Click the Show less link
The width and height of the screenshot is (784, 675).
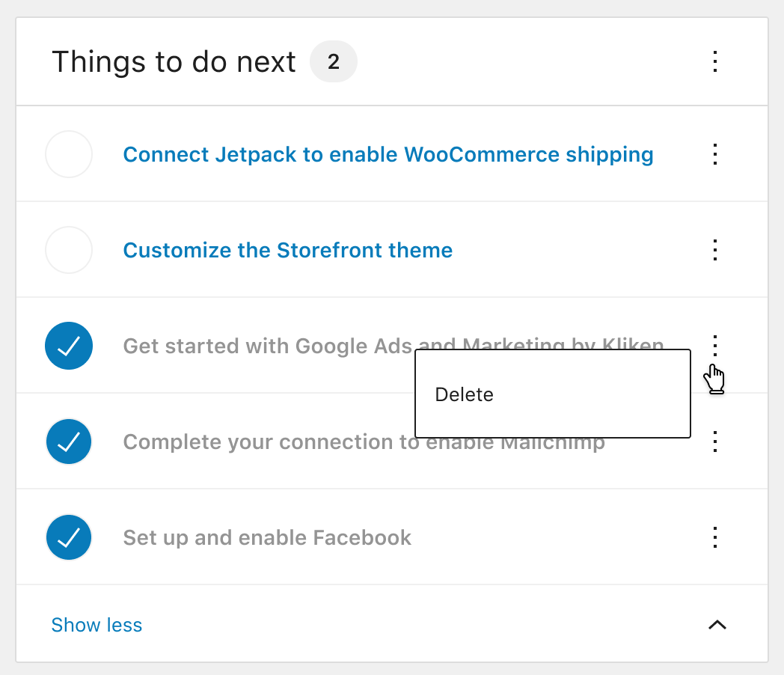pyautogui.click(x=97, y=625)
